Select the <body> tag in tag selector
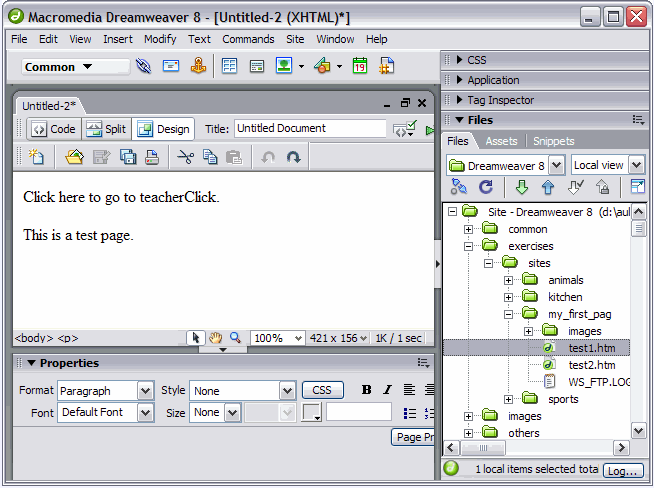654x488 pixels. (34, 338)
